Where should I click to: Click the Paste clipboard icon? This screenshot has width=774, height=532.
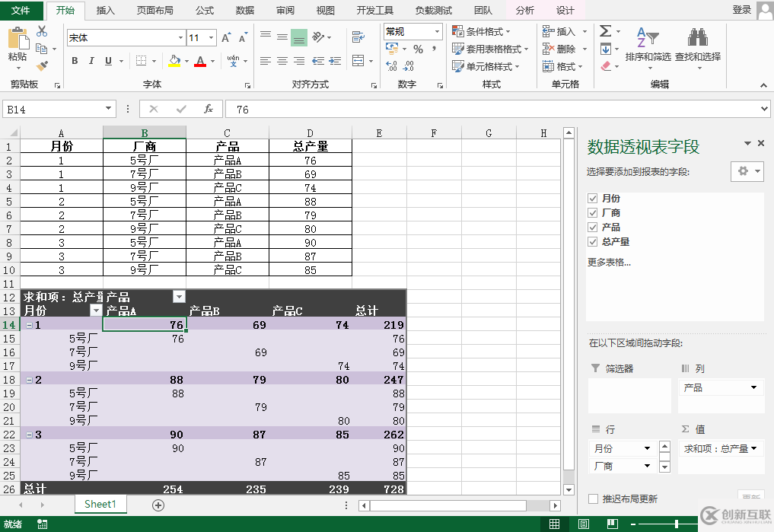click(18, 38)
